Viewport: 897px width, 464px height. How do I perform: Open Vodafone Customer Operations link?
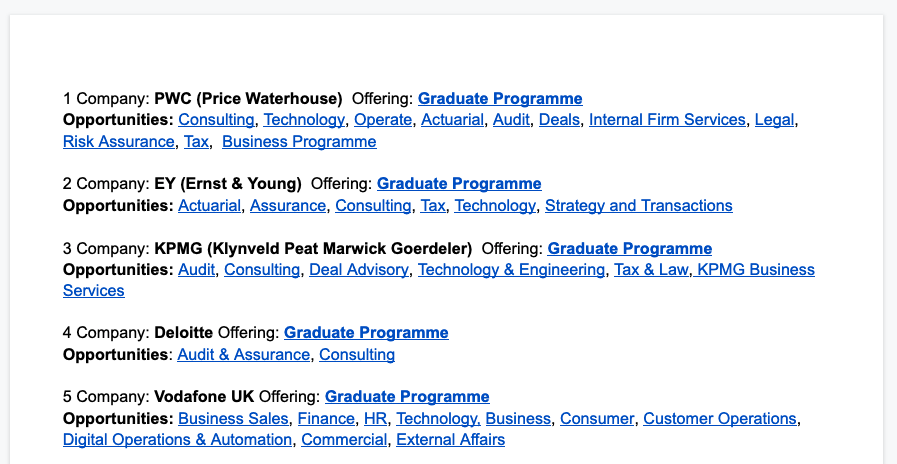[720, 419]
